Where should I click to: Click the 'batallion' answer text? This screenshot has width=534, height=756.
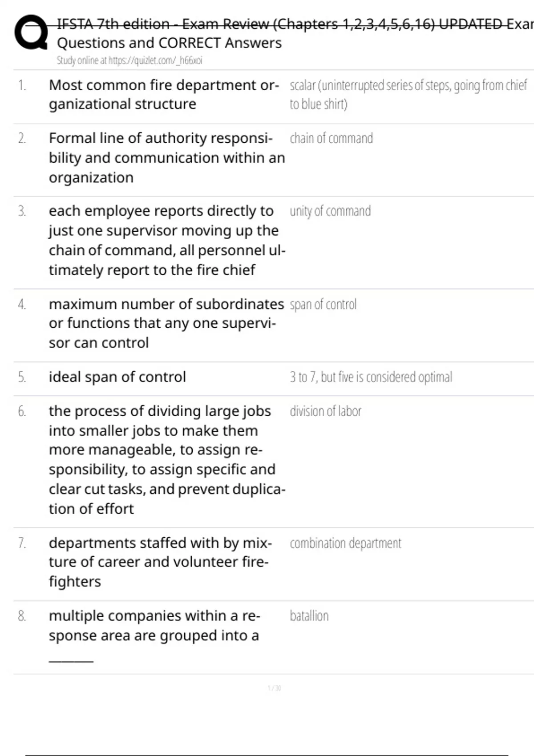pyautogui.click(x=309, y=616)
